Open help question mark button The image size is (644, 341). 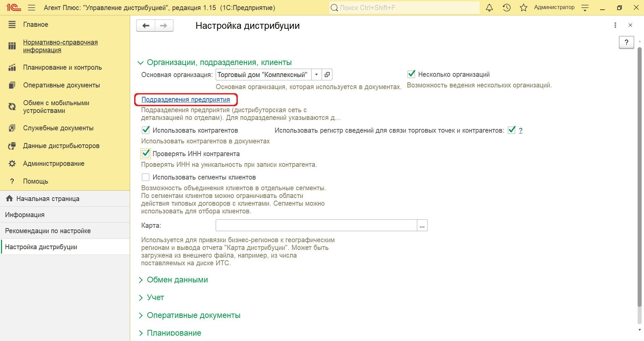click(x=626, y=42)
